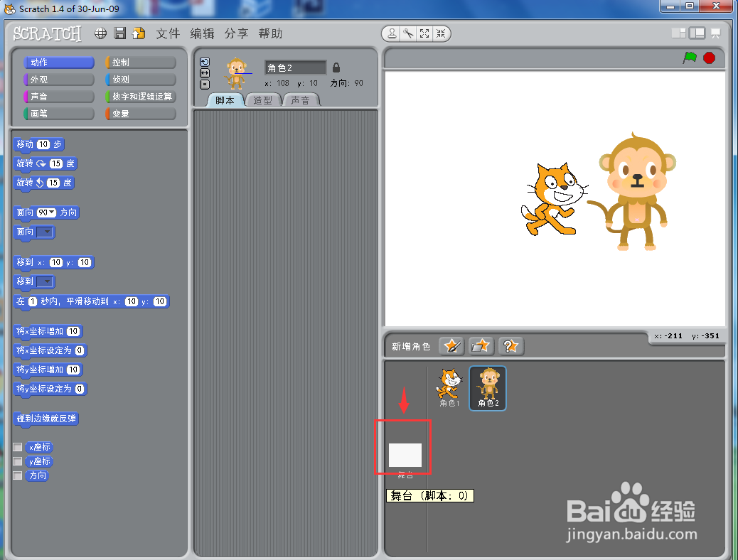Image resolution: width=738 pixels, height=560 pixels.
Task: Click the cat sprite on stage
Action: click(x=555, y=198)
